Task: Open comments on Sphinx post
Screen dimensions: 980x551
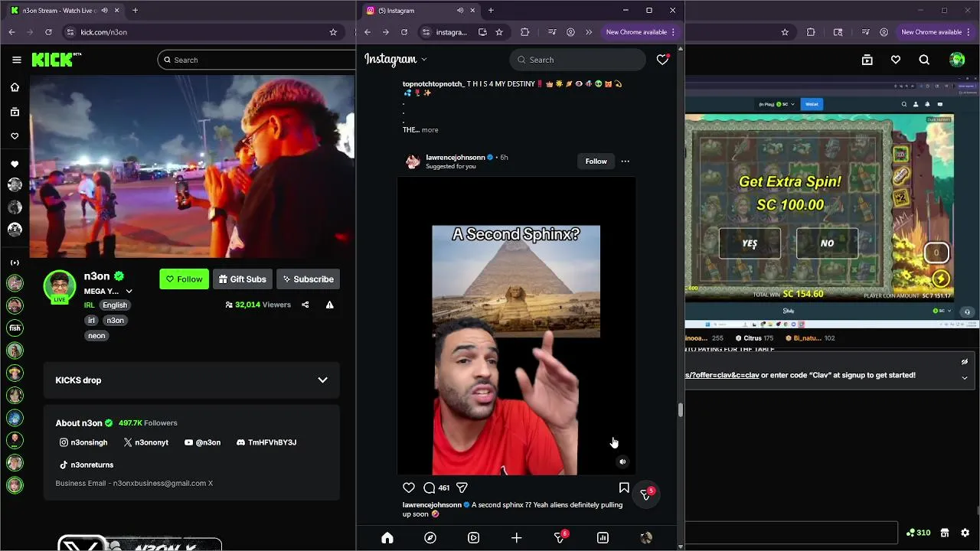Action: click(x=430, y=487)
